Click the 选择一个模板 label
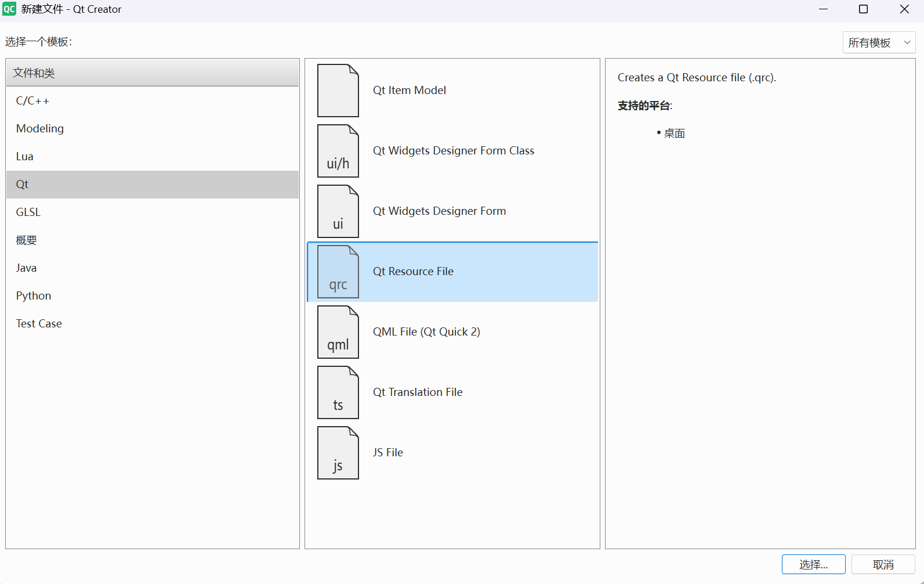Viewport: 924px width, 584px height. coord(39,42)
